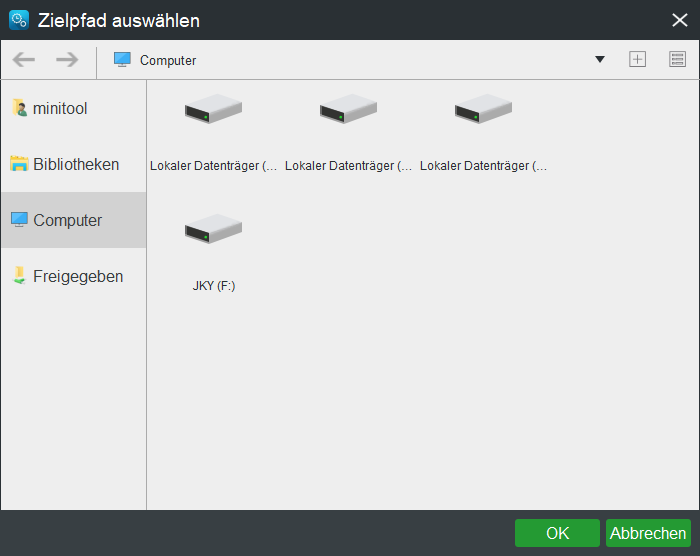Select the middle Lokaler Datenträger drive
Screen dimensions: 700x556
(x=348, y=130)
